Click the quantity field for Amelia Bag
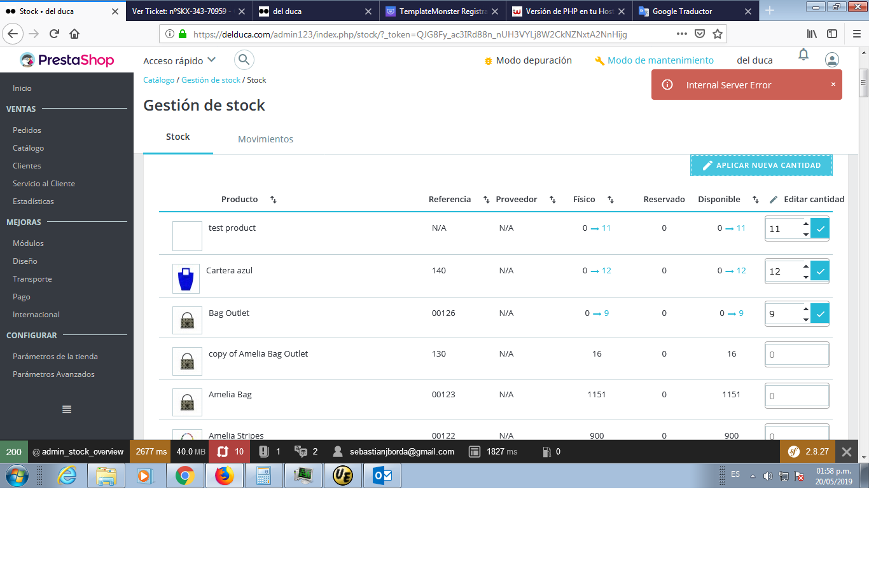 point(797,395)
